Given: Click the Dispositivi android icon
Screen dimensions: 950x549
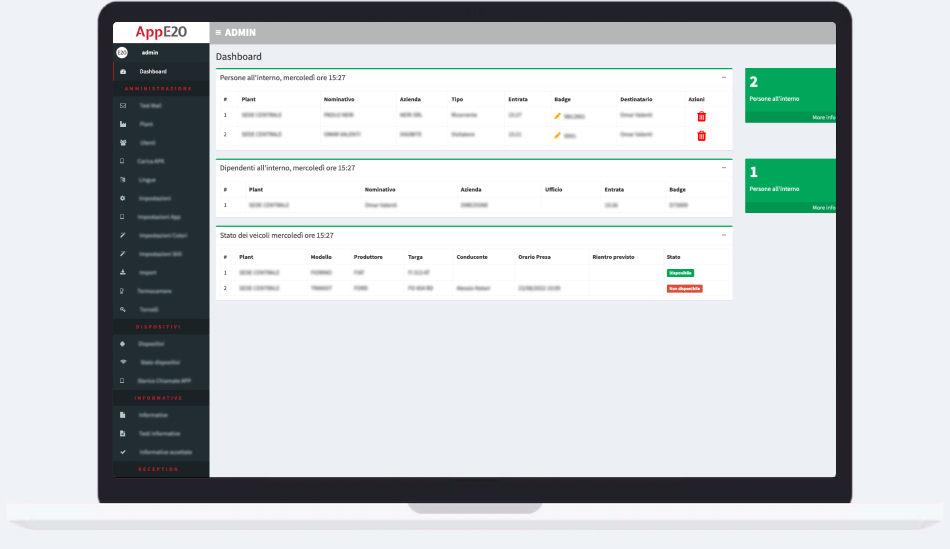Looking at the screenshot, I should coord(122,344).
